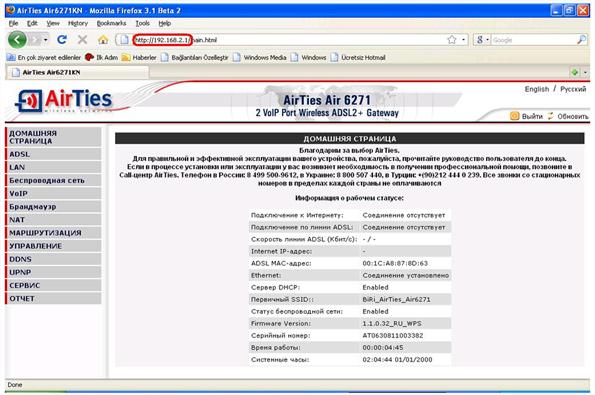Select the AirTies Air6271KN browser tab
The height and width of the screenshot is (395, 595).
point(78,72)
